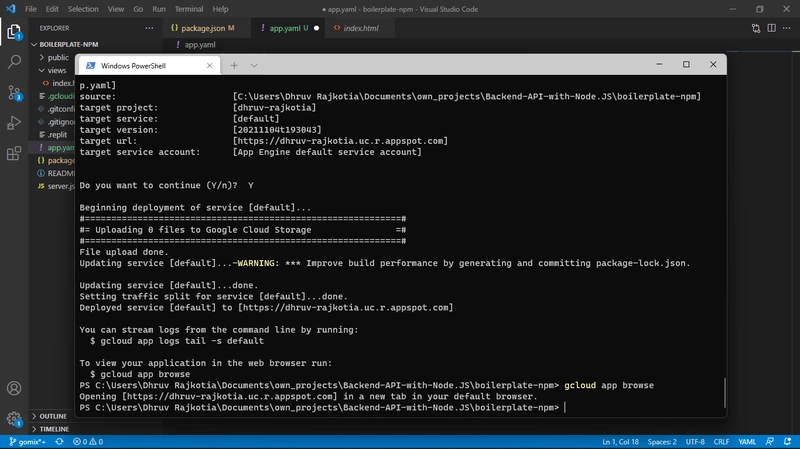800x449 pixels.
Task: Open the Accounts icon in activity bar
Action: [x=14, y=388]
